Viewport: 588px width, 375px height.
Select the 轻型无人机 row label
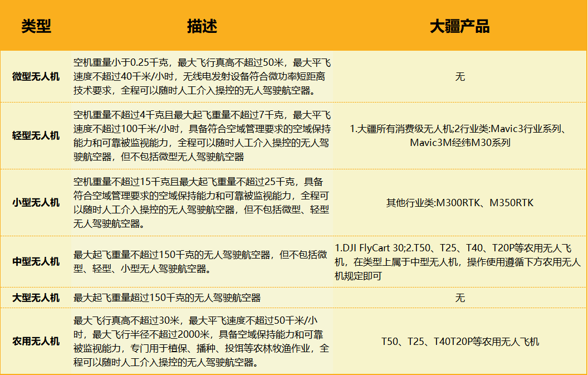point(36,135)
